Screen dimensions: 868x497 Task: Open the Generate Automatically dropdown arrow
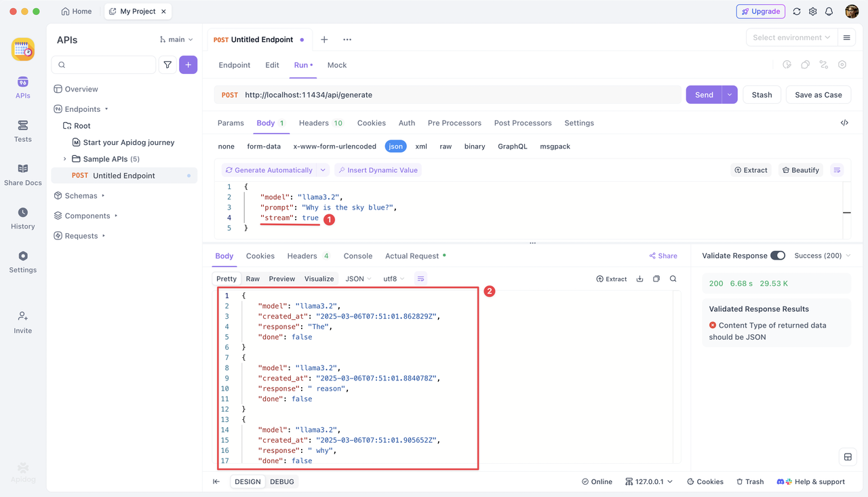click(x=323, y=170)
